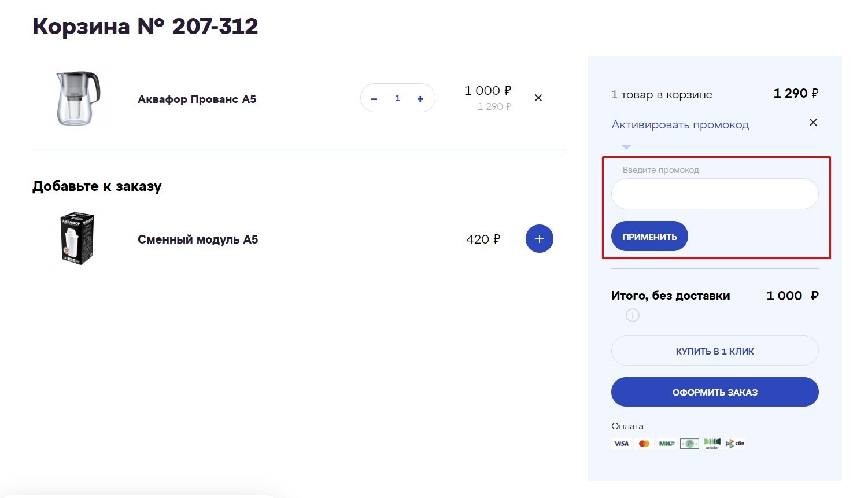Click the ОФОРМИТЬ ЗАКАЗ button
The width and height of the screenshot is (868, 498).
pos(715,392)
